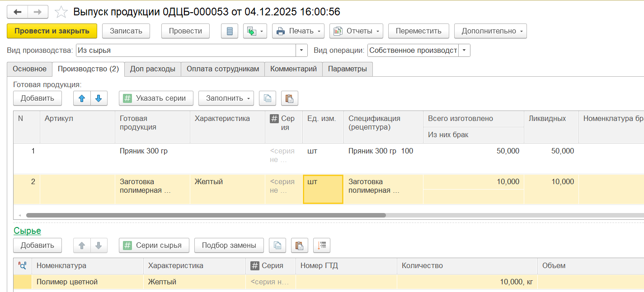
Task: Paste rows into raw materials table
Action: point(299,245)
